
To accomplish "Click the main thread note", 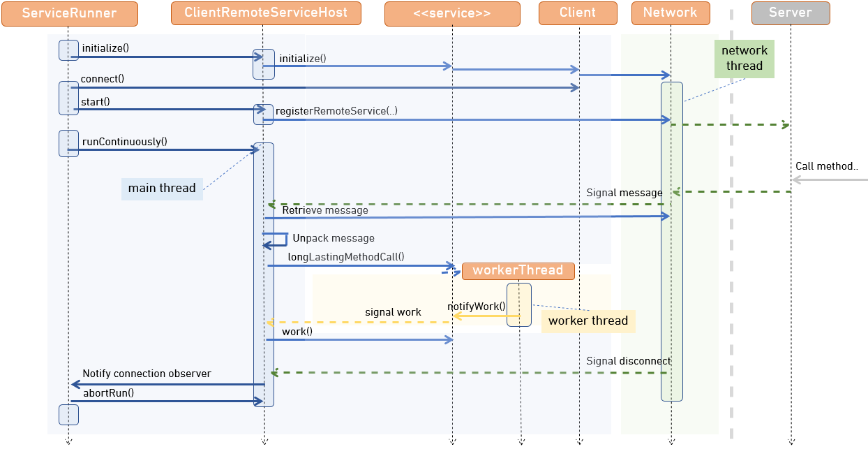I will coord(162,188).
